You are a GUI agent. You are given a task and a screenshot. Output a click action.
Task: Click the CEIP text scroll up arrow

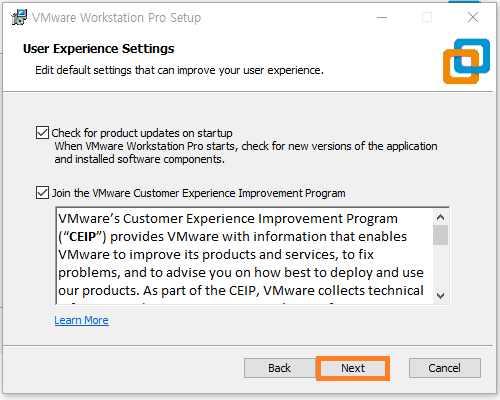[440, 217]
